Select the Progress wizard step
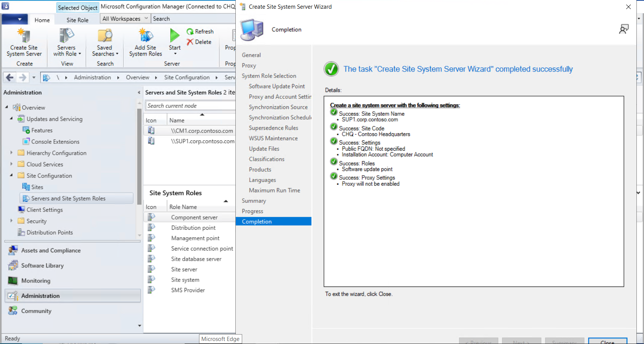The height and width of the screenshot is (344, 644). tap(252, 211)
